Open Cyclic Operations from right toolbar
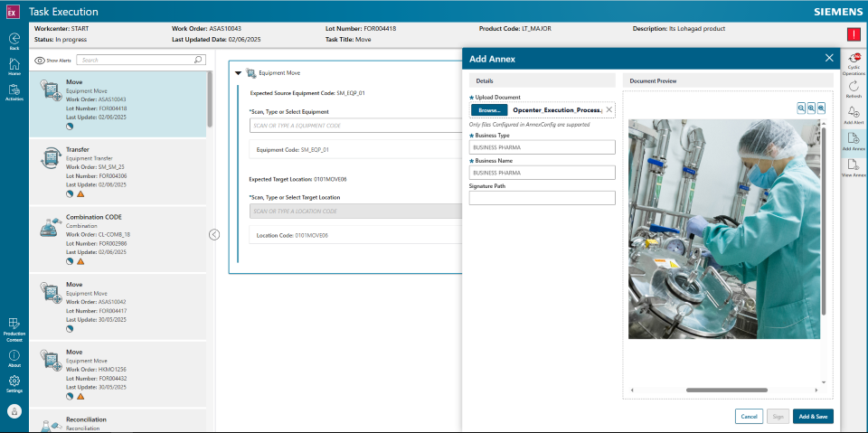Image resolution: width=868 pixels, height=433 pixels. (854, 61)
